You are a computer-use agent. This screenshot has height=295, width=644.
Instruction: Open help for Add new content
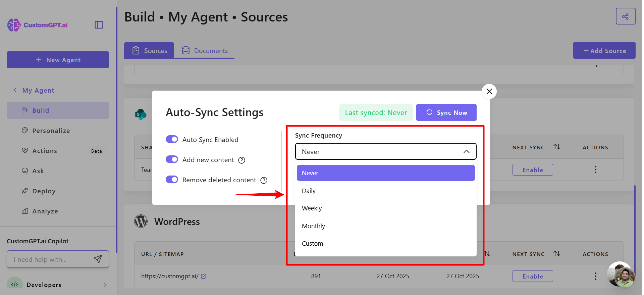(x=241, y=160)
